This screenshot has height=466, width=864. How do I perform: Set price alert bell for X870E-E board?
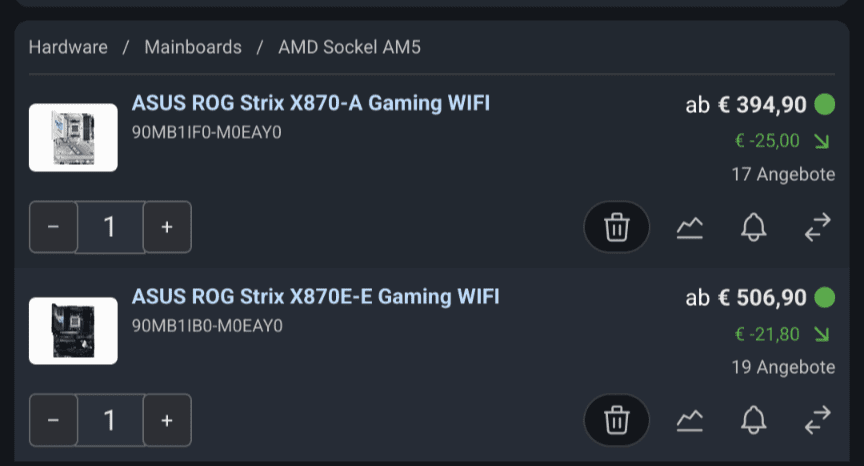[x=753, y=420]
